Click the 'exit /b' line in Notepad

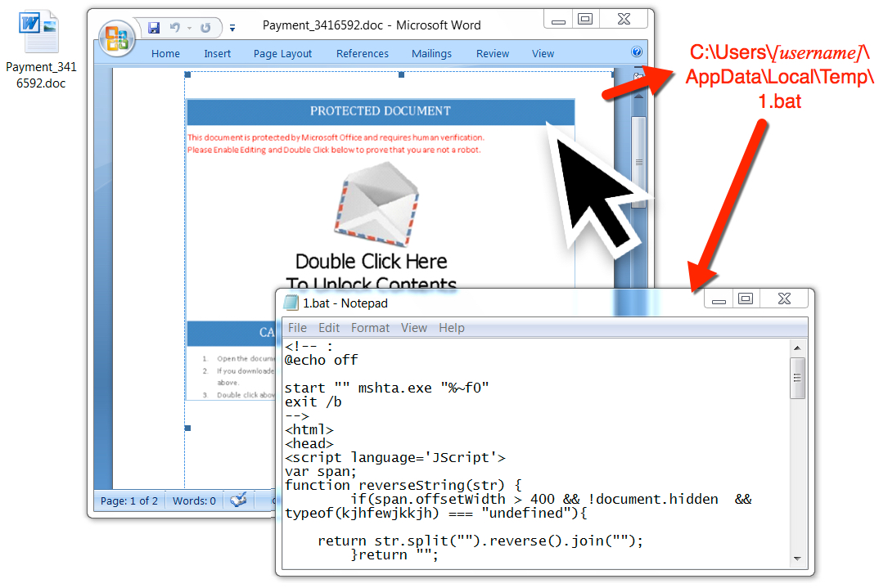[313, 402]
